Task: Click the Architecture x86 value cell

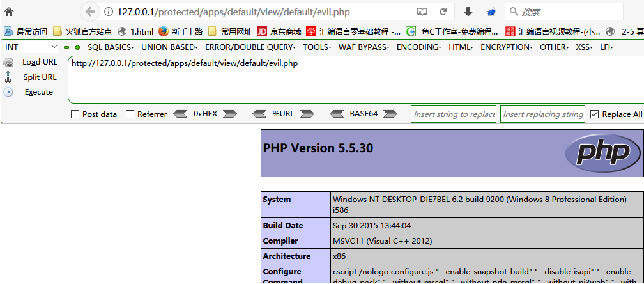Action: click(487, 256)
